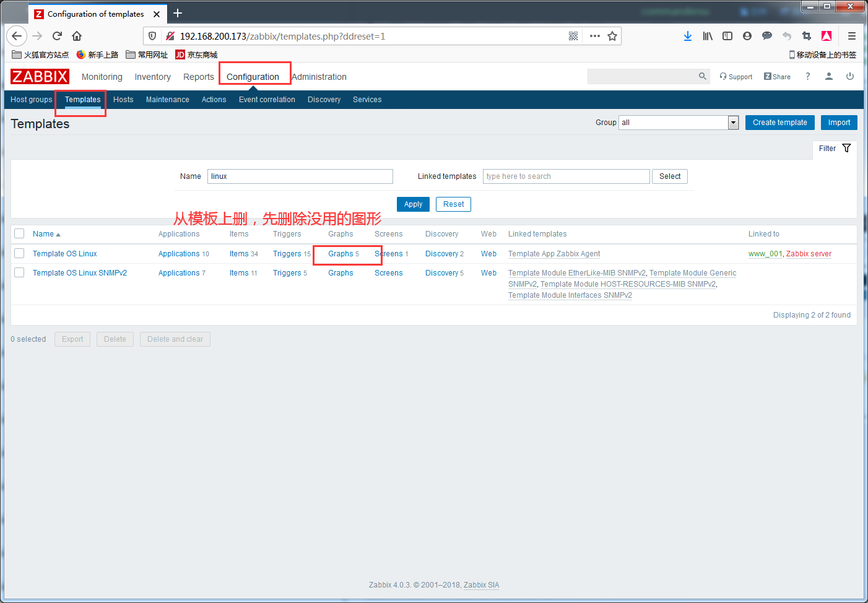Open the Reports menu
Image resolution: width=868 pixels, height=603 pixels.
[199, 77]
